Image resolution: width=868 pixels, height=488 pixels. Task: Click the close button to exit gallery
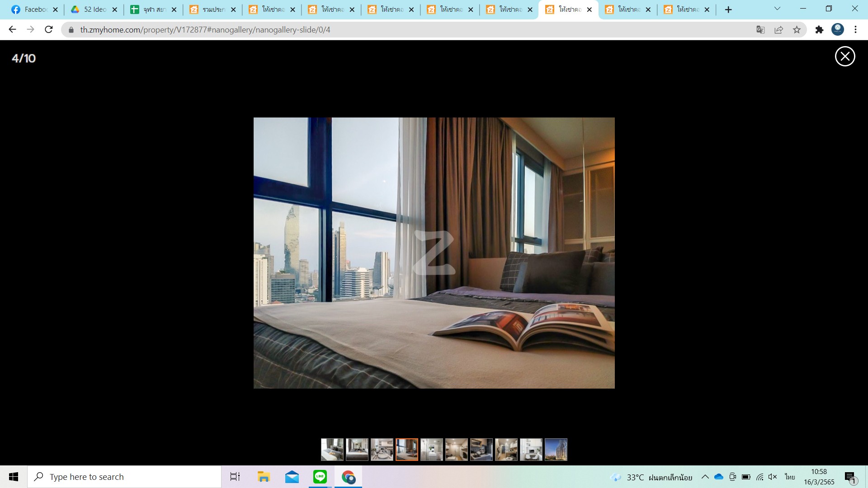pos(846,56)
